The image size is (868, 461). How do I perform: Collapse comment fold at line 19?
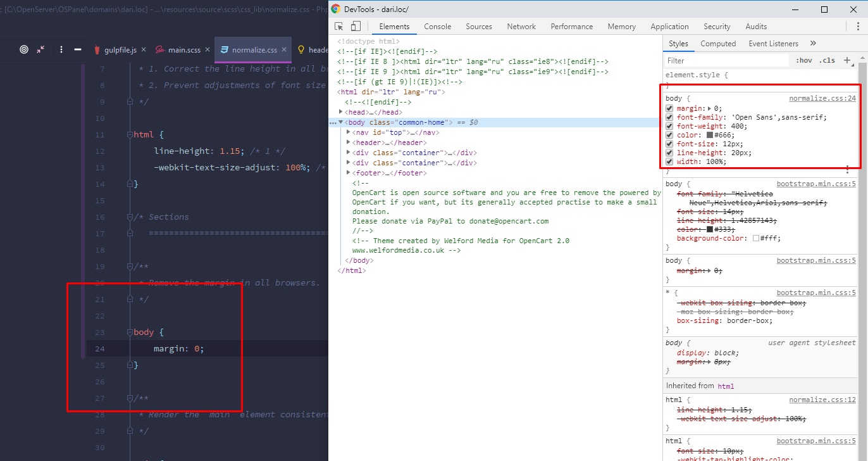tap(130, 266)
